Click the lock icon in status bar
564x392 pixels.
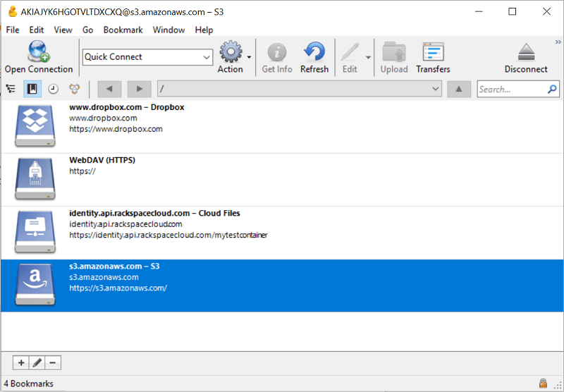pyautogui.click(x=543, y=383)
